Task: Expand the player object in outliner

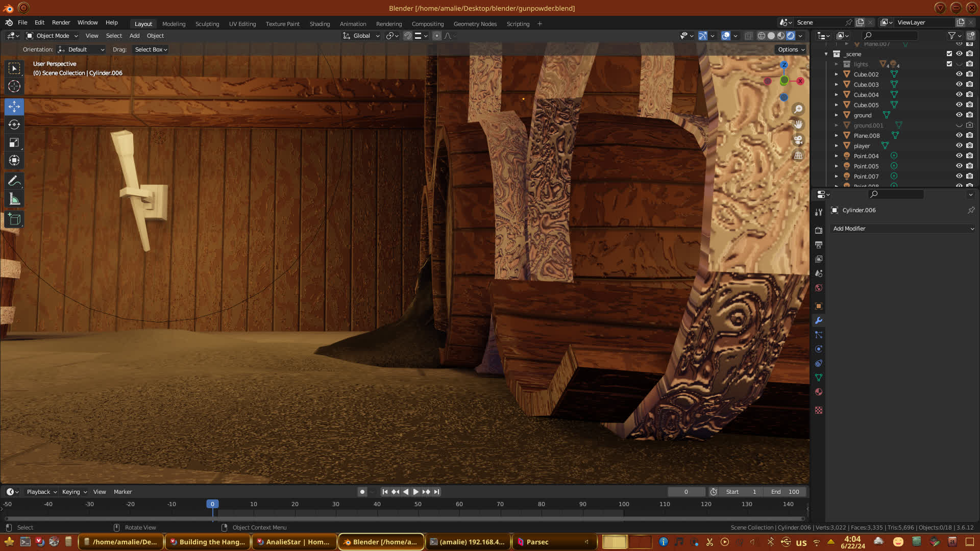Action: point(836,146)
